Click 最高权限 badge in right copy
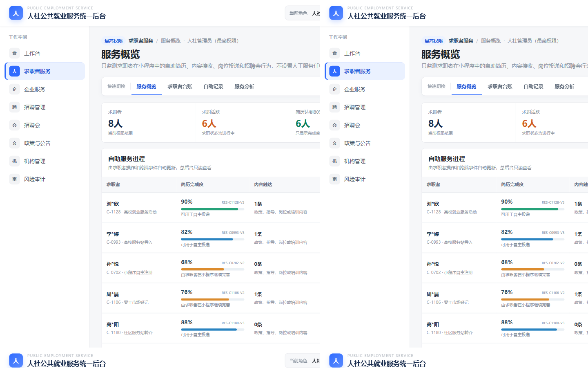Viewport: 588px width, 368px height. coord(434,41)
